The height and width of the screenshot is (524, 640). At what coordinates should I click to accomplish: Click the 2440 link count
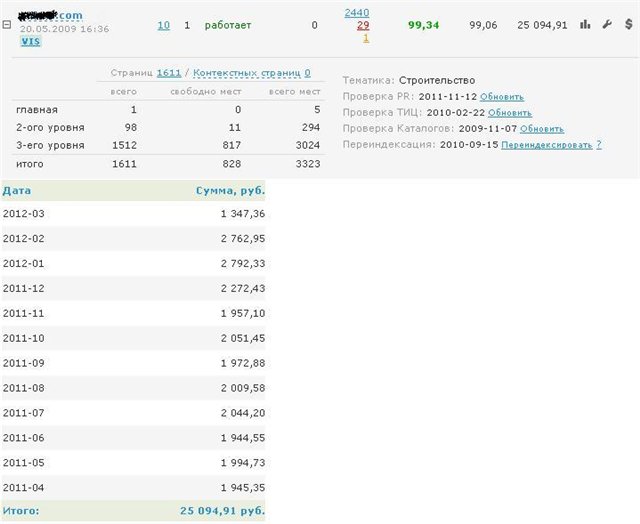(356, 12)
